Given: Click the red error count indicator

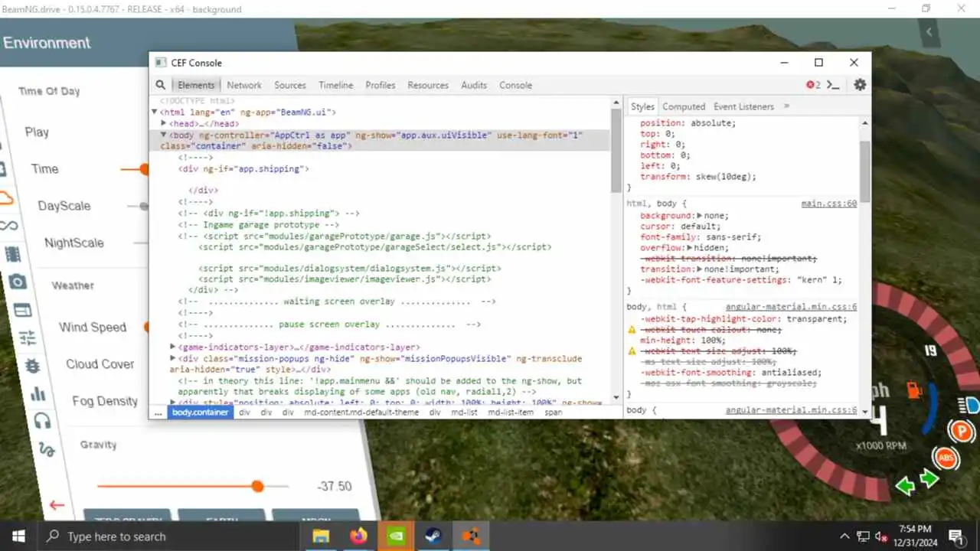Looking at the screenshot, I should click(x=812, y=85).
